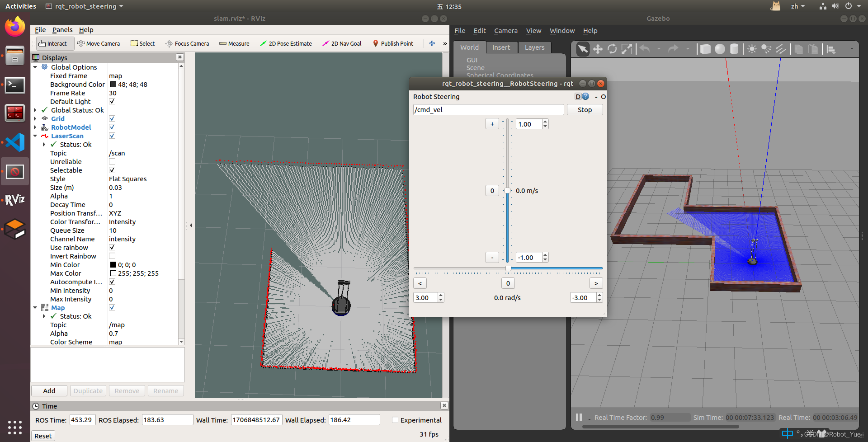Click Reset button in Time panel
The height and width of the screenshot is (442, 868).
click(x=43, y=436)
